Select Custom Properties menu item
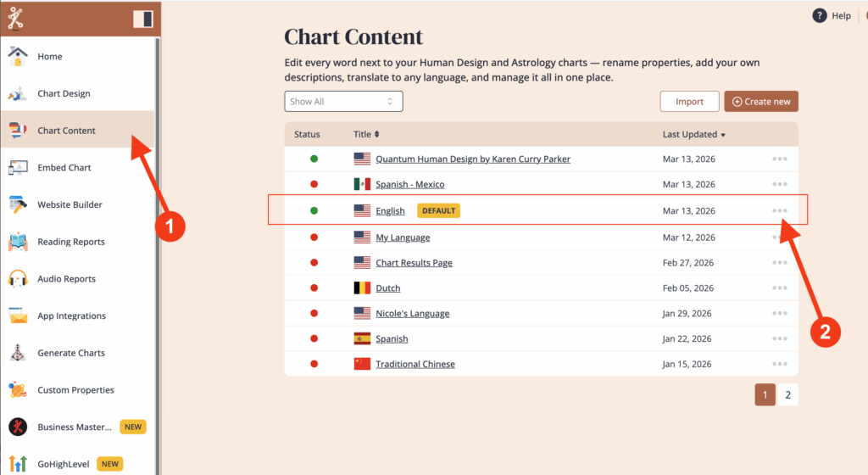This screenshot has height=475, width=868. [75, 390]
